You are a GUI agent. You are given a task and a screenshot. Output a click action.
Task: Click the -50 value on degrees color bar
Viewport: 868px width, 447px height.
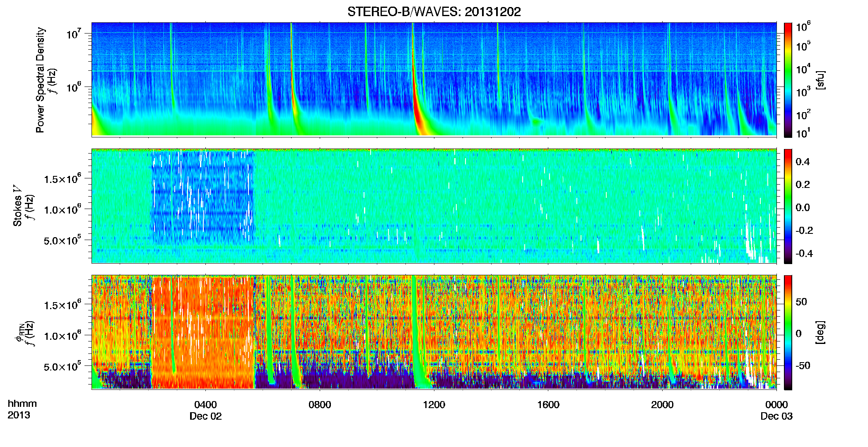pos(803,365)
